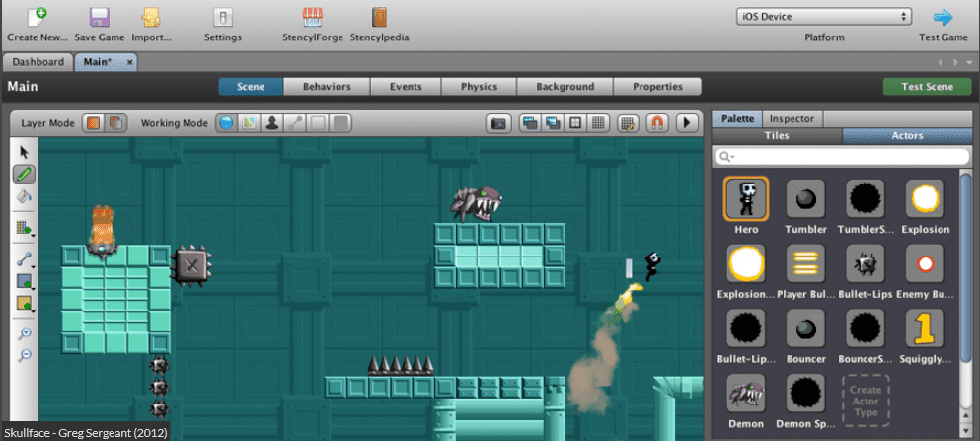Select the joints Working Mode button
This screenshot has height=441, width=980.
point(294,123)
